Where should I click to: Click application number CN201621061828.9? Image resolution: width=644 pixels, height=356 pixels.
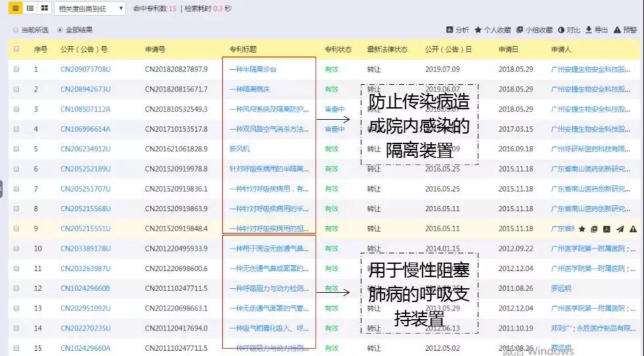176,149
